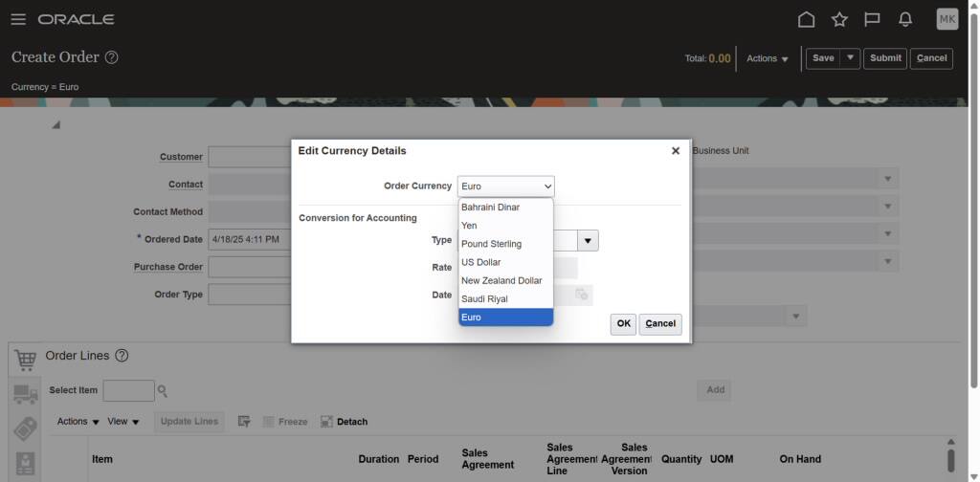The width and height of the screenshot is (980, 482).
Task: Click Select Item search magnifier icon
Action: 163,391
